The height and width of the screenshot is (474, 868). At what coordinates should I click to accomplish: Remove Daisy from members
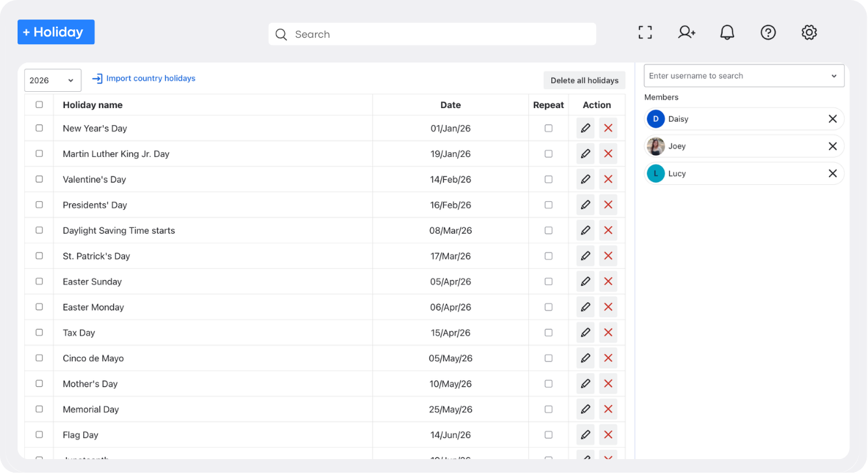[832, 119]
